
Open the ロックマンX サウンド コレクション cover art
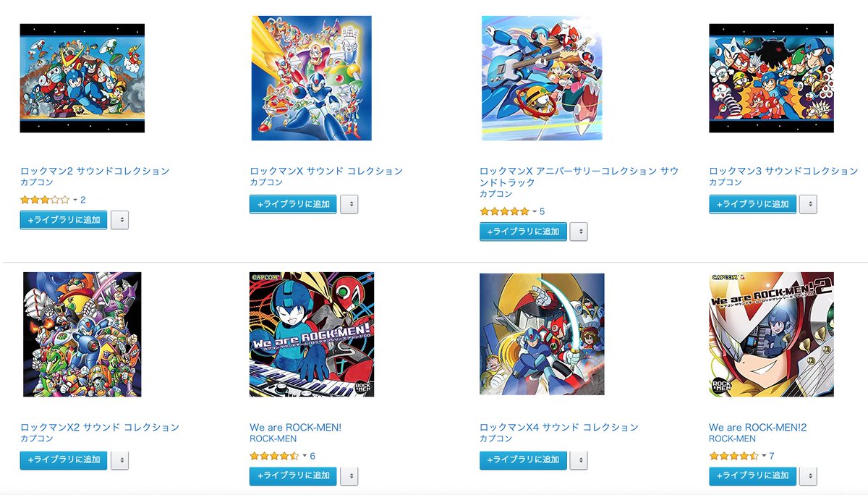click(x=312, y=78)
